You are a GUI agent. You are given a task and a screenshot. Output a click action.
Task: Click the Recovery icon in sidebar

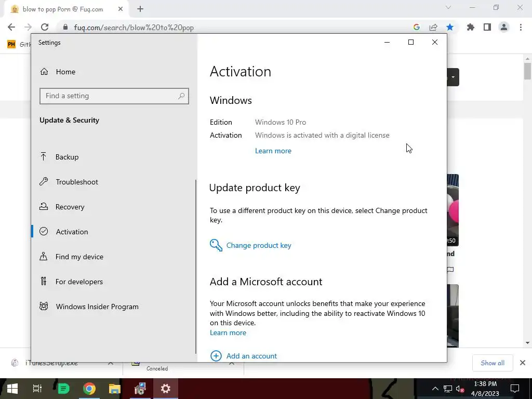tap(44, 206)
